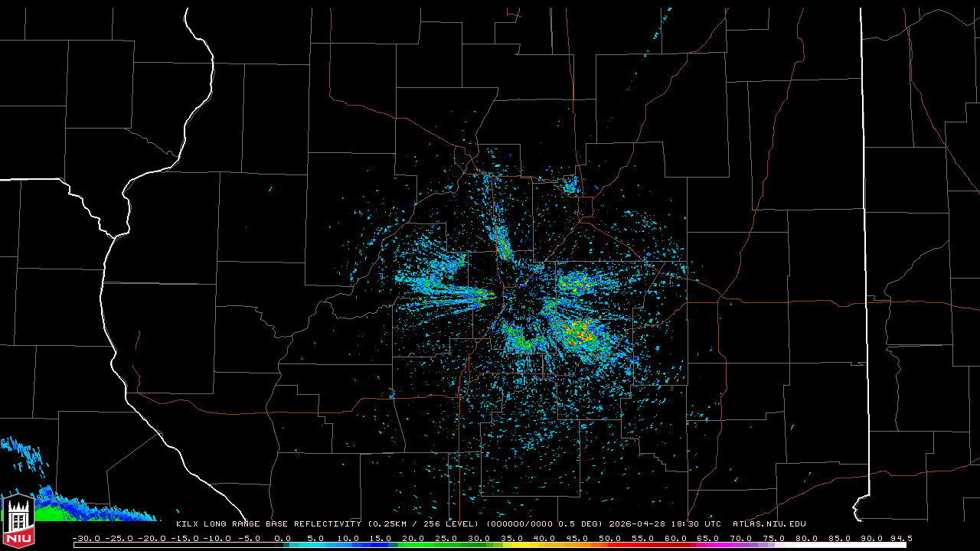Click the KILX Long Range Base Reflectivity title
The height and width of the screenshot is (551, 980).
pyautogui.click(x=268, y=524)
